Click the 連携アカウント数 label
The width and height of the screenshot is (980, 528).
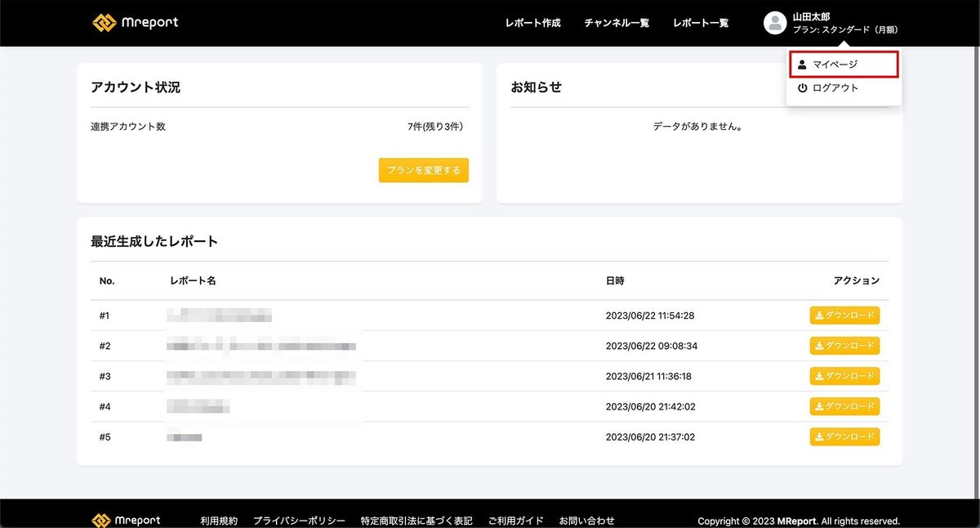pyautogui.click(x=128, y=127)
